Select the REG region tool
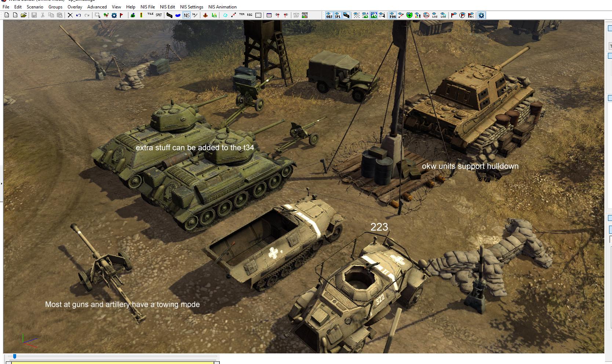 coord(250,15)
